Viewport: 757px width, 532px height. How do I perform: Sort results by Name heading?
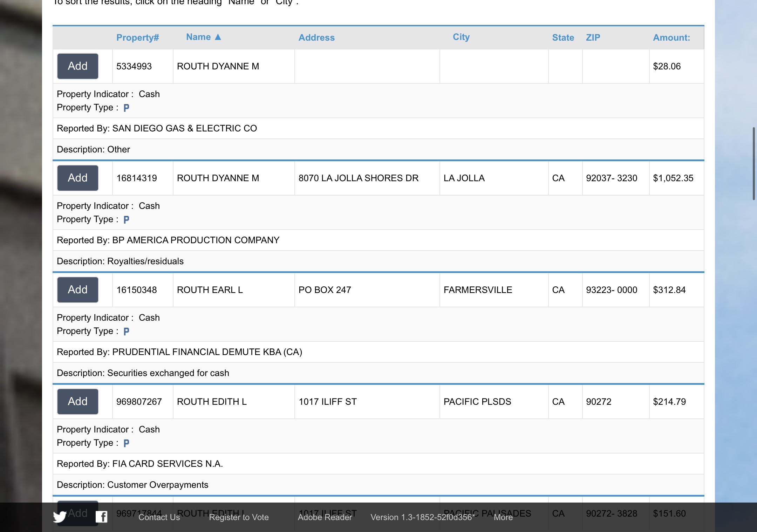[198, 37]
